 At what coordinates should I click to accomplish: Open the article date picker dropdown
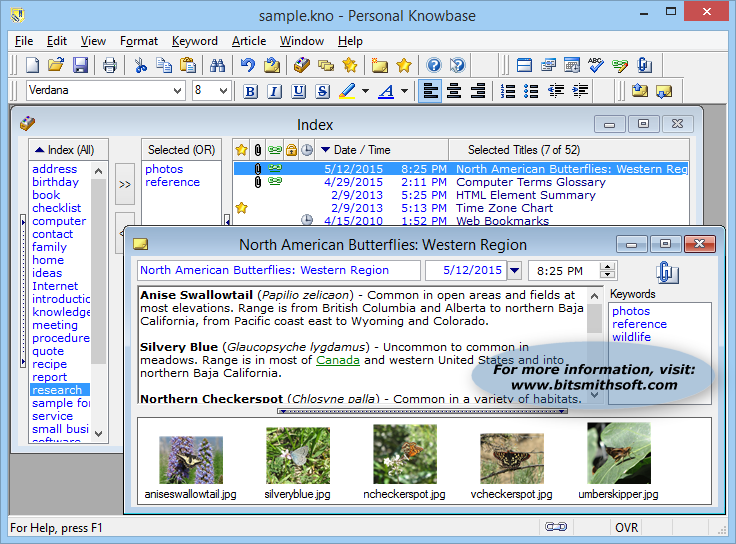coord(514,270)
